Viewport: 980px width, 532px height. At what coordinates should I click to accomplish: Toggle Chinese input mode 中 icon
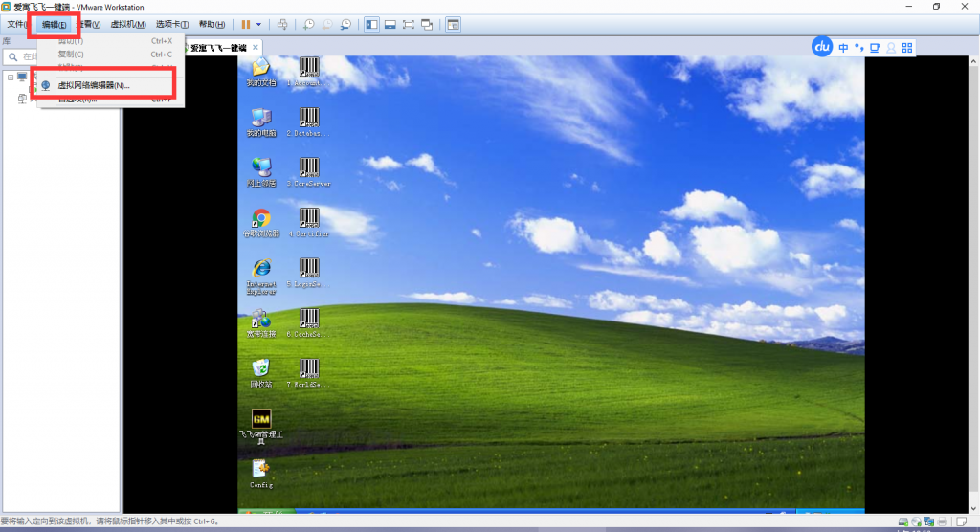844,48
